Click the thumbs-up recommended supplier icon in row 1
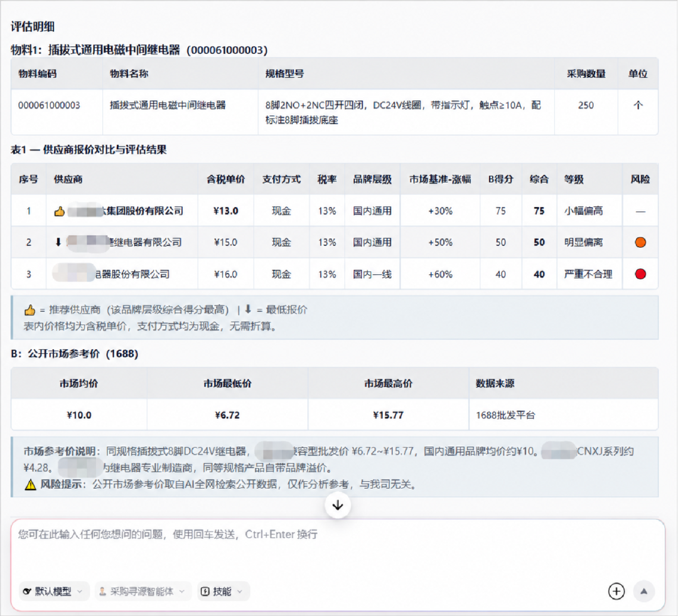The image size is (678, 616). (x=59, y=211)
